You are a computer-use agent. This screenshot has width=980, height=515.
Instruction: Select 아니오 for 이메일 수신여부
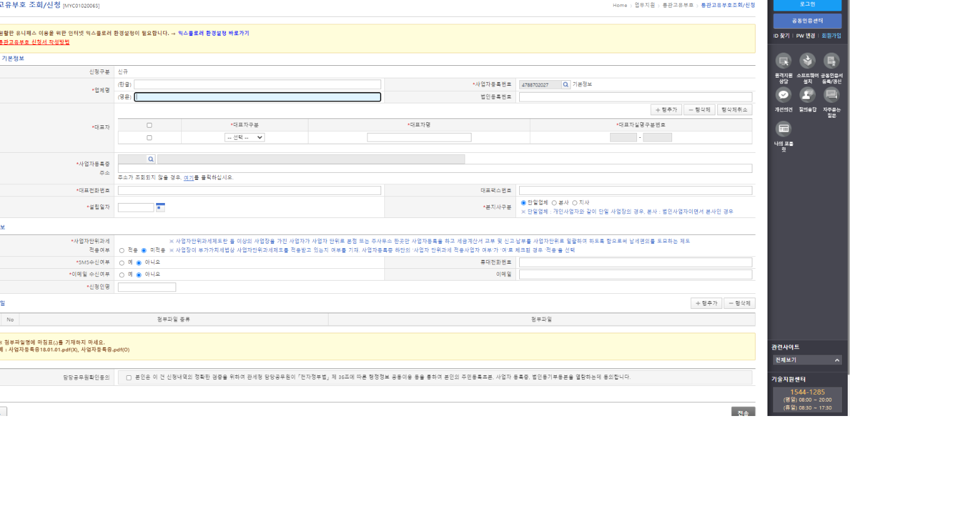coord(139,275)
